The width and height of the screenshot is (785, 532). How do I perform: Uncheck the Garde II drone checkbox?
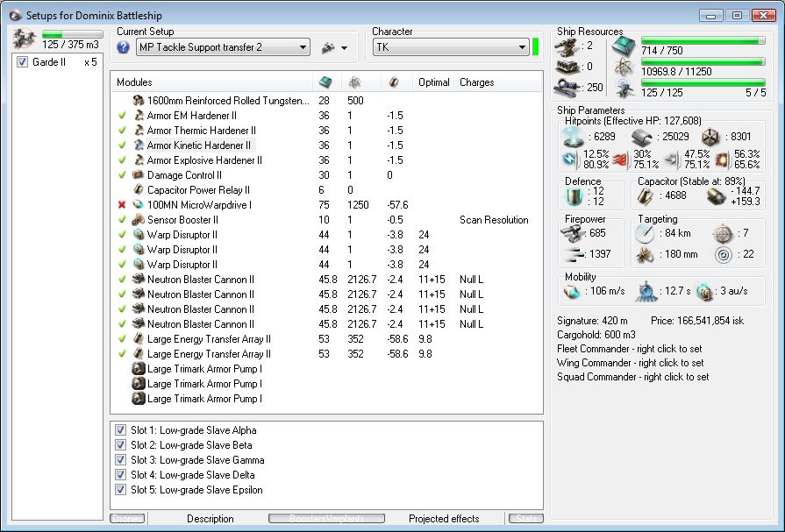pyautogui.click(x=23, y=62)
